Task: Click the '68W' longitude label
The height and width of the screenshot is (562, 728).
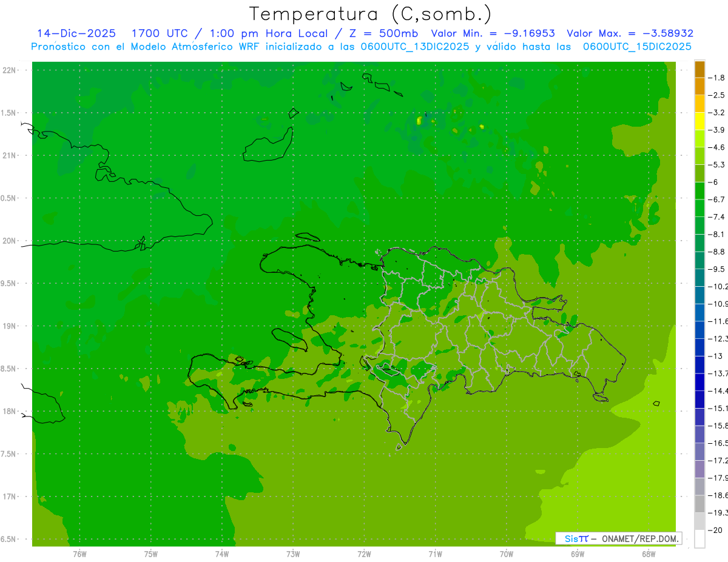Action: [x=649, y=554]
